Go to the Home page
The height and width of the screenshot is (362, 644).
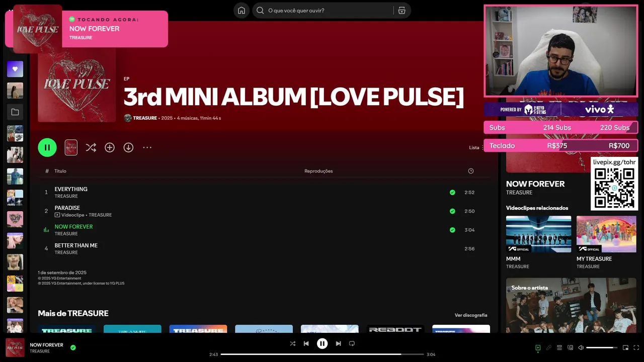pyautogui.click(x=242, y=11)
